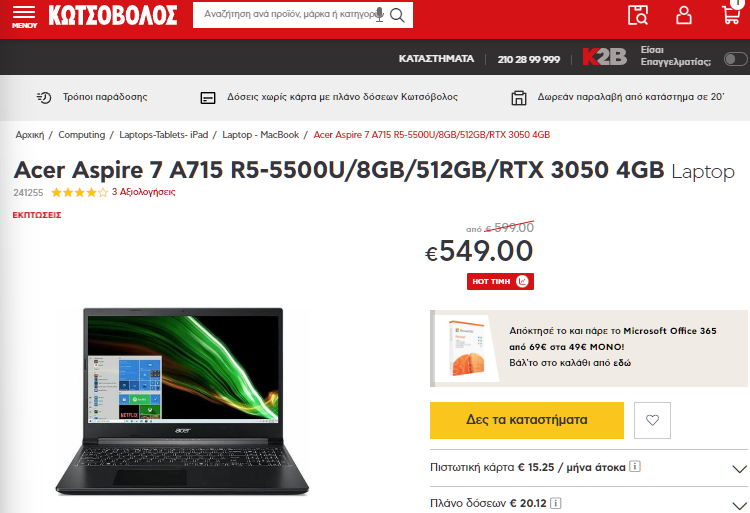Click the microphone voice search icon
Screen dimensions: 750x513
(379, 14)
